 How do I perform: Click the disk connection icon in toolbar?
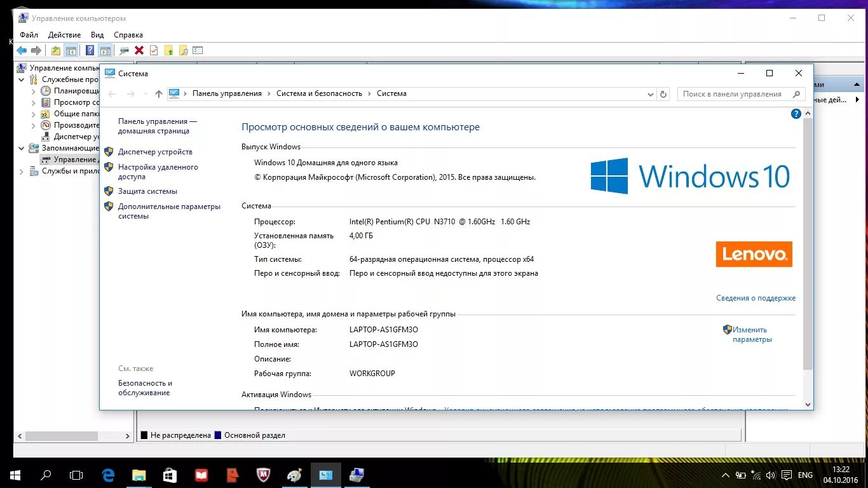pos(124,51)
